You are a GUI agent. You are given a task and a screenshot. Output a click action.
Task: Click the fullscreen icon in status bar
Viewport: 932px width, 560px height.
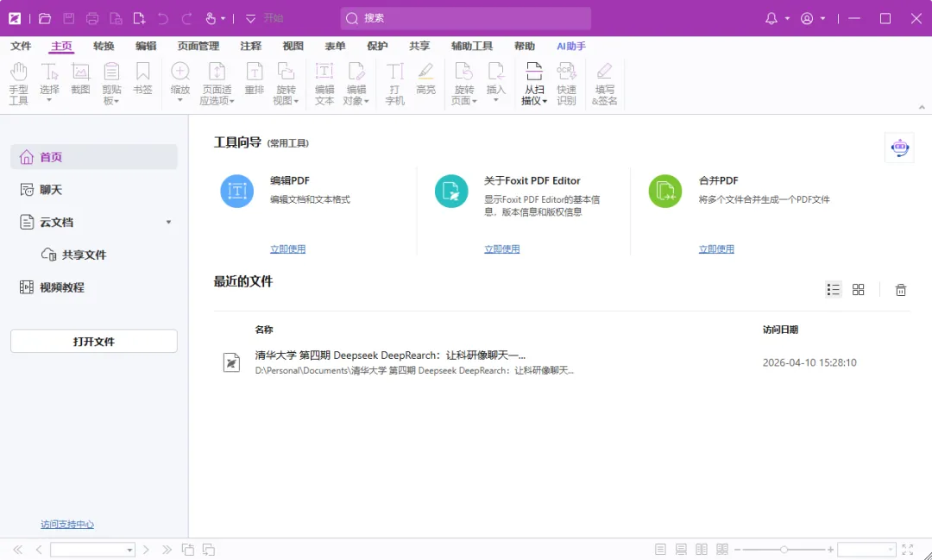(908, 550)
